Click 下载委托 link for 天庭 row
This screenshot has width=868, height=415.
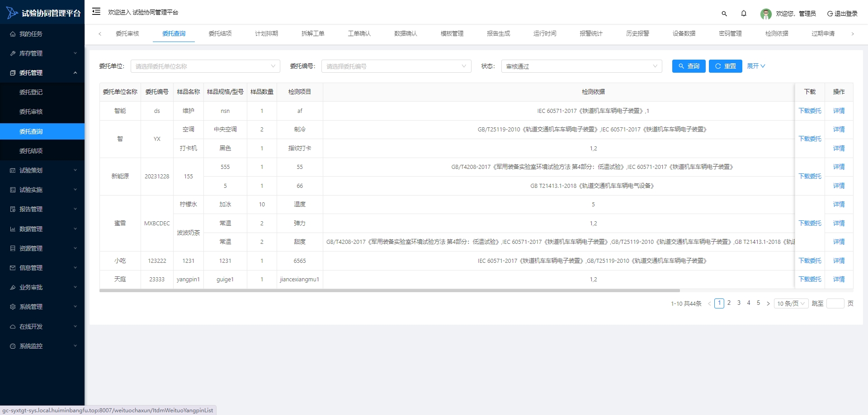click(x=810, y=280)
